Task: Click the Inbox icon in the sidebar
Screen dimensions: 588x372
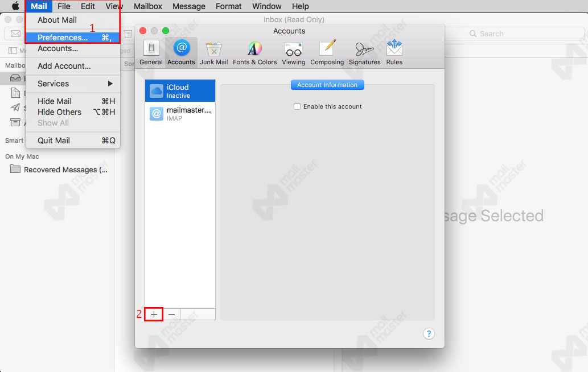Action: click(x=15, y=78)
